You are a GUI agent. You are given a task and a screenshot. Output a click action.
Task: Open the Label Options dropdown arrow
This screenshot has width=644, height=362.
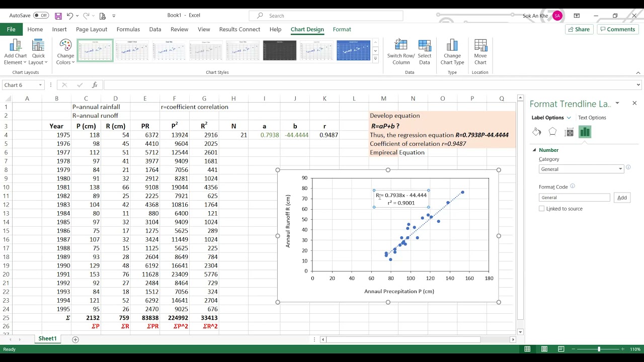tap(569, 118)
